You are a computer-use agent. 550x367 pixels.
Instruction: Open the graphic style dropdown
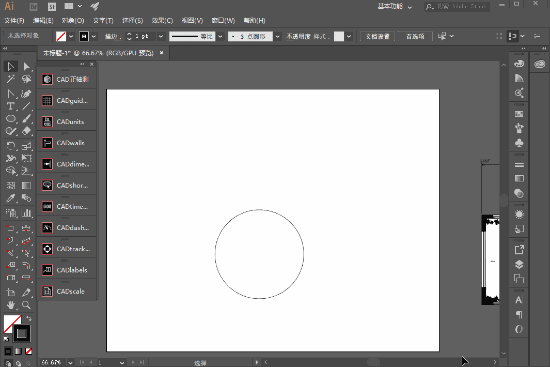pos(349,36)
